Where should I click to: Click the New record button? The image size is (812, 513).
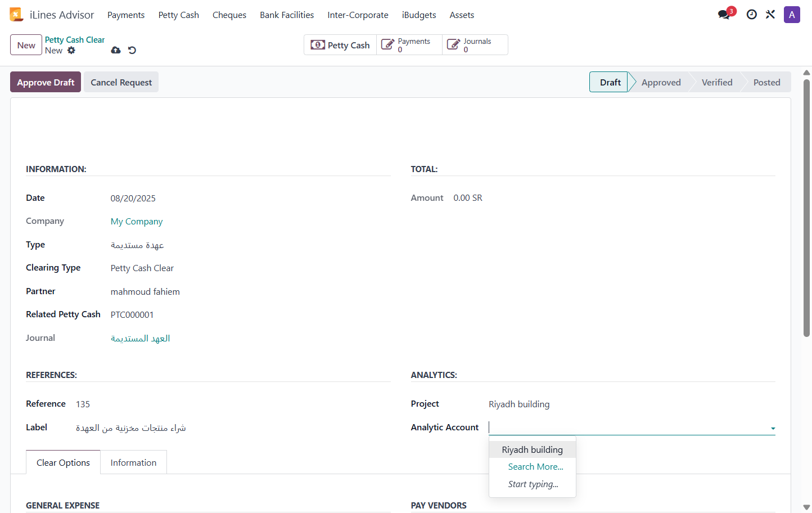26,45
